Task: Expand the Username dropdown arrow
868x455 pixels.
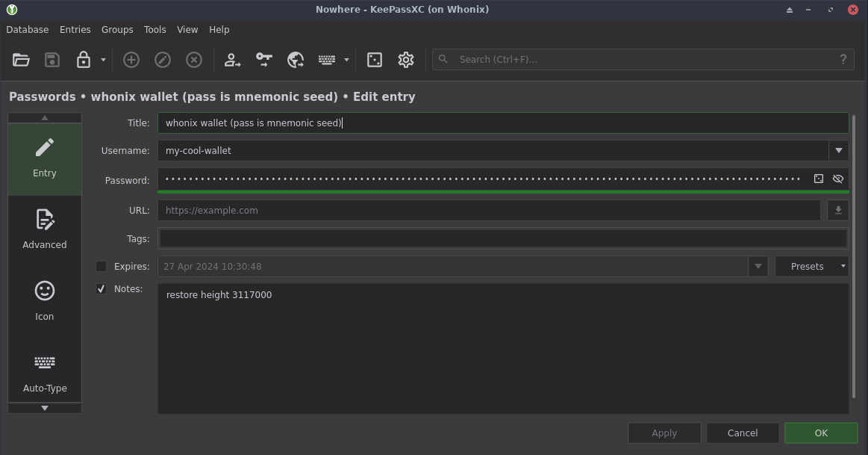Action: (x=838, y=150)
